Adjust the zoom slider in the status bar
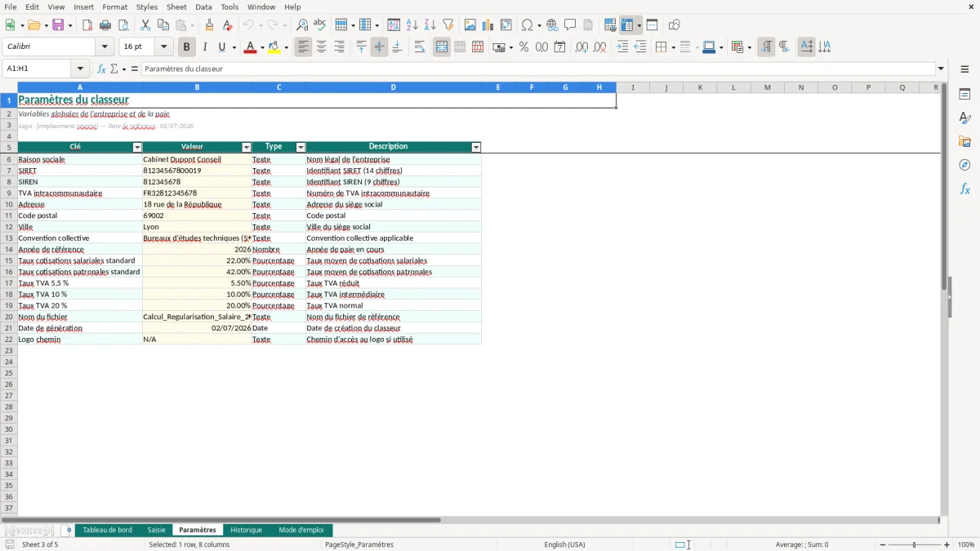 [x=915, y=544]
